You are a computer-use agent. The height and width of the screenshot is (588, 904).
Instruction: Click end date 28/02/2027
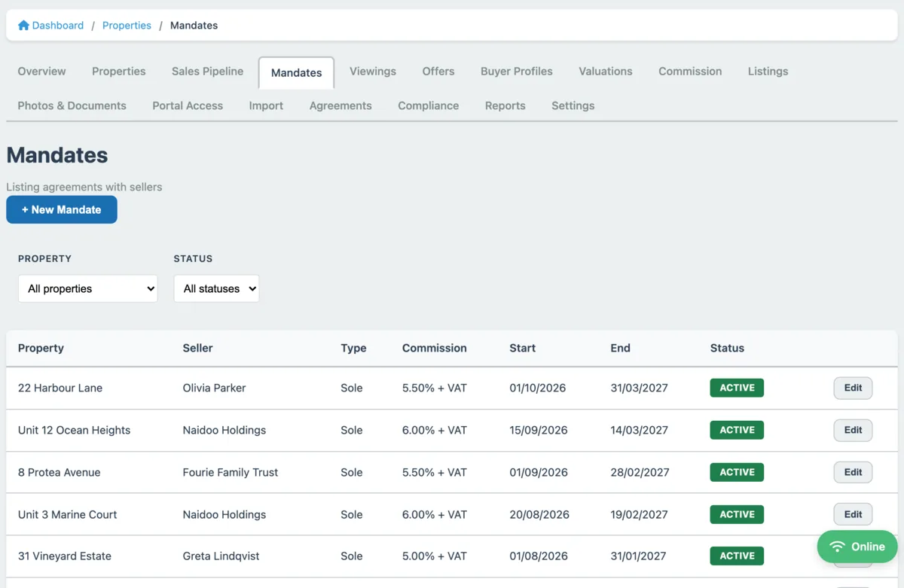pyautogui.click(x=640, y=473)
